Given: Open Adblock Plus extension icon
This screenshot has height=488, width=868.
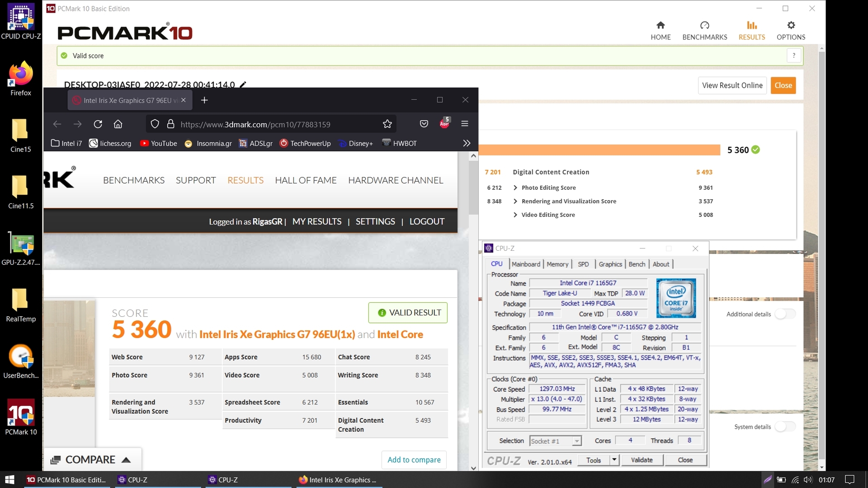Looking at the screenshot, I should 444,123.
